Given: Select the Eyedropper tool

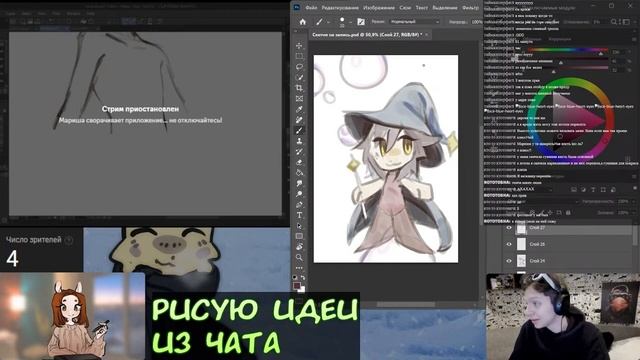Looking at the screenshot, I should coord(299,109).
